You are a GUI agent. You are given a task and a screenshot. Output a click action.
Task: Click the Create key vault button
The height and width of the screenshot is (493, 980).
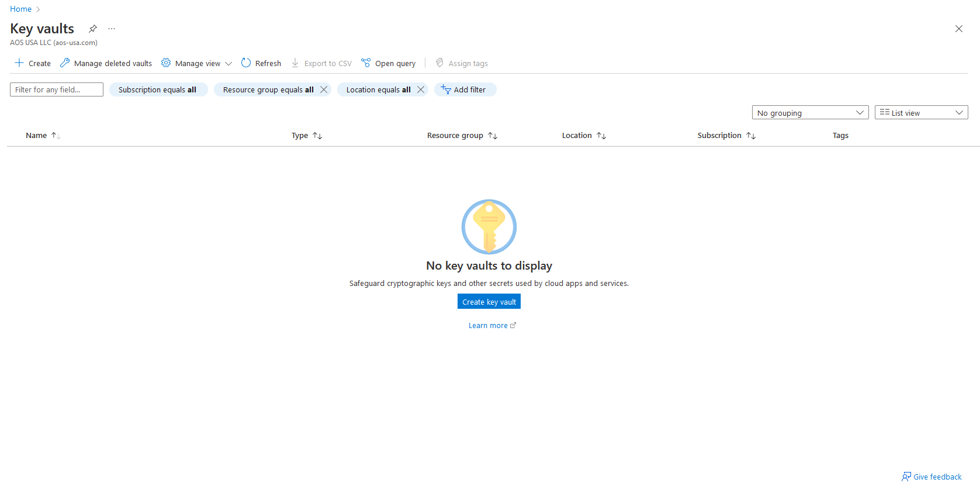click(489, 302)
